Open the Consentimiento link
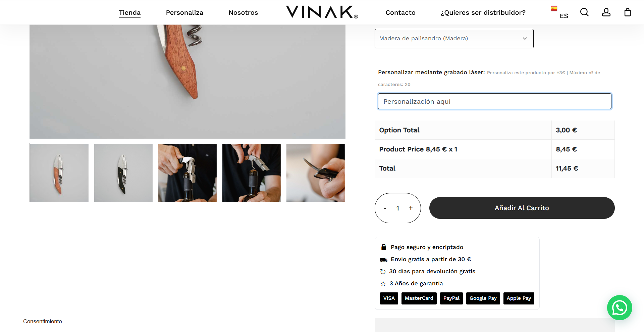Image resolution: width=644 pixels, height=332 pixels. tap(43, 321)
